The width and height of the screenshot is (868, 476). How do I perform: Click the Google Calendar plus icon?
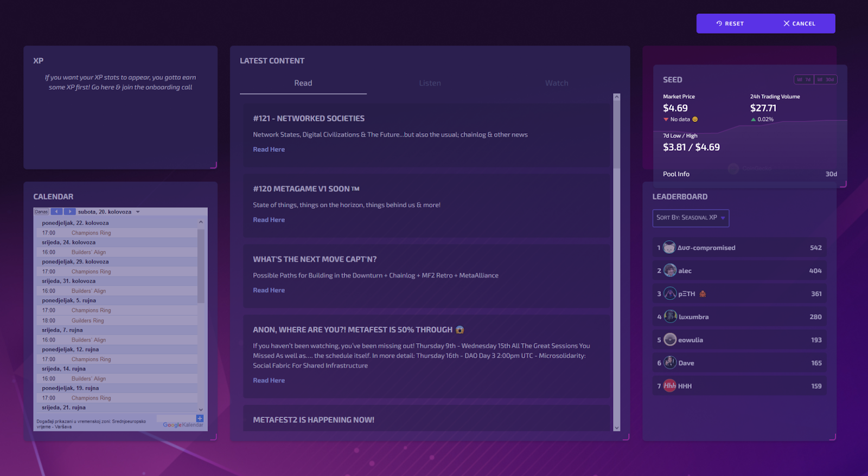(200, 419)
